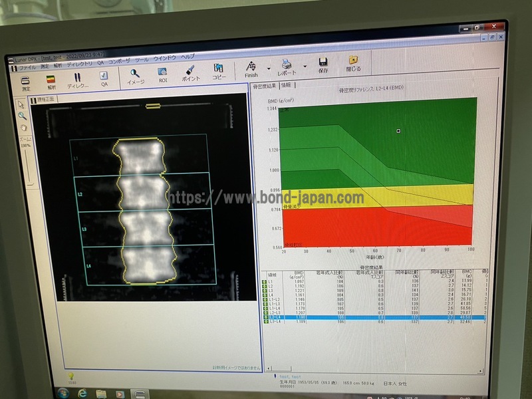Select the zoom magnifier in left tool strip
This screenshot has height=399, width=532.
pos(21,116)
